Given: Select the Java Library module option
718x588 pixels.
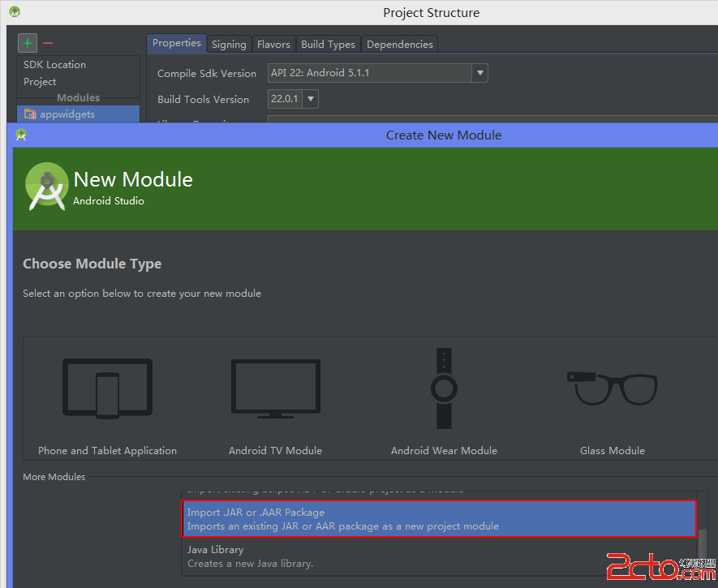Looking at the screenshot, I should point(439,556).
